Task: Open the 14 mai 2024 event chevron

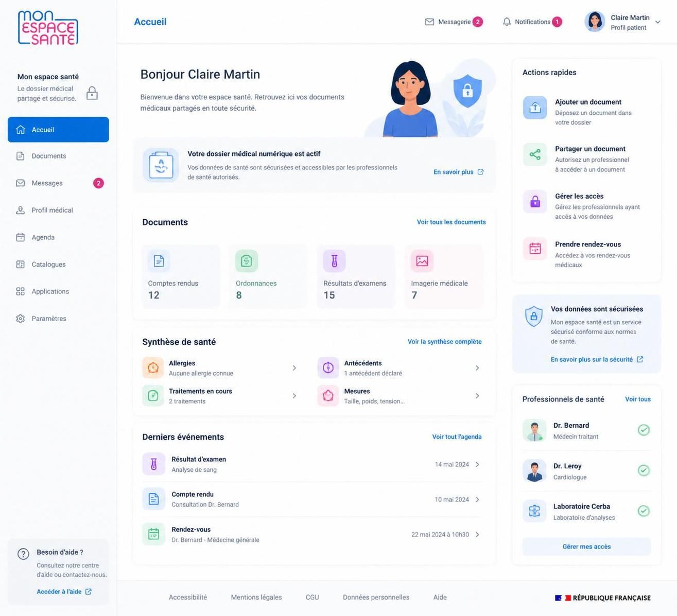Action: pyautogui.click(x=477, y=464)
